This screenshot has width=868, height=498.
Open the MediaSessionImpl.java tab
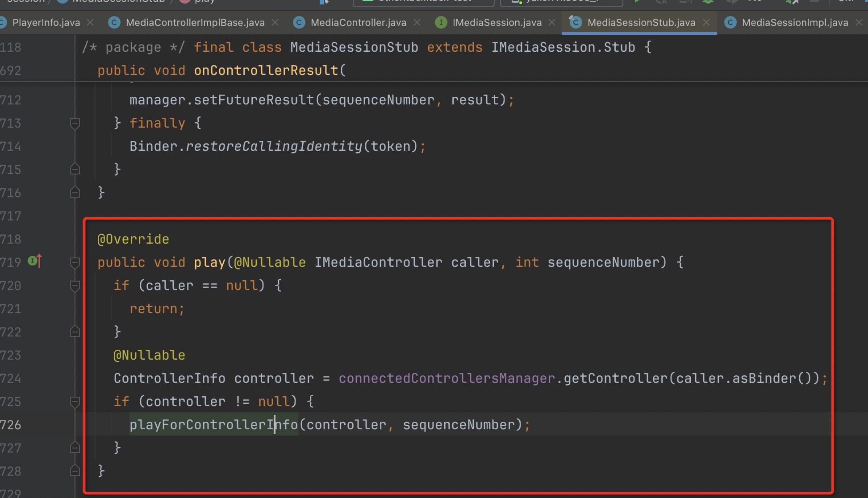[795, 22]
